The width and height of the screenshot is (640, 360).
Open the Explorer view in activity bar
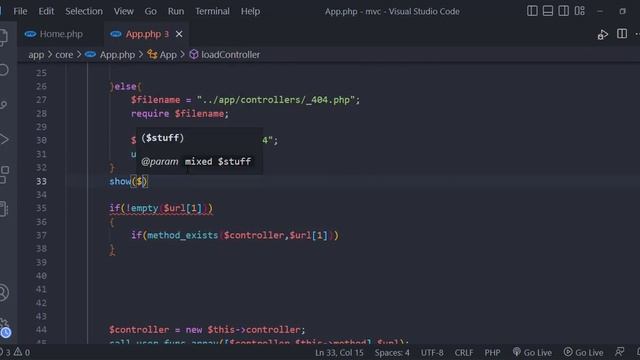(x=3, y=37)
